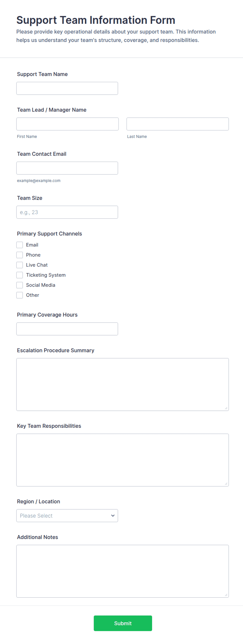Grab the Additional Notes resize handle
Viewport: 243px width, 644px height.
226,595
